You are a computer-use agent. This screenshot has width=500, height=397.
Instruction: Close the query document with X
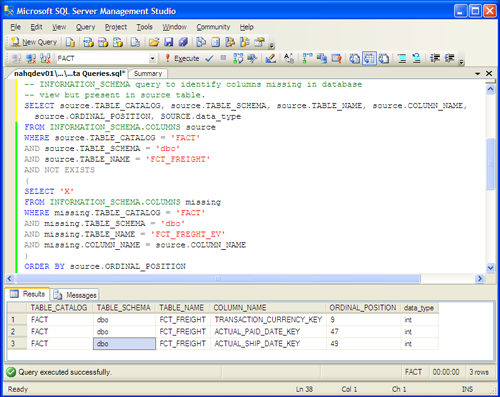click(489, 73)
